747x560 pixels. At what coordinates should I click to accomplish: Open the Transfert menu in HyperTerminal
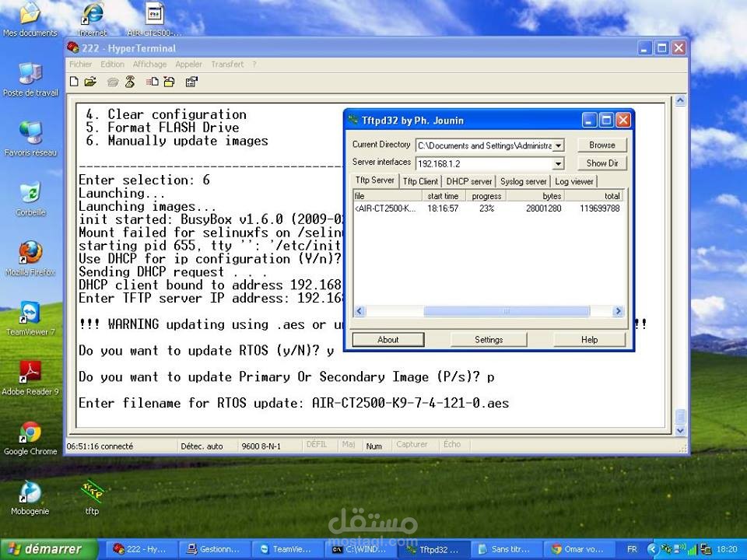[227, 64]
